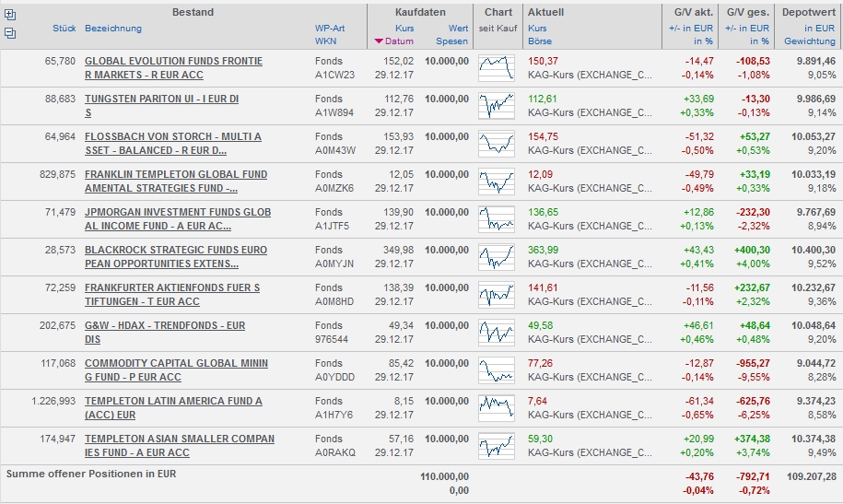Viewport: 843px width, 504px height.
Task: Open Commodity Capital Global Mining Fund
Action: pos(176,369)
